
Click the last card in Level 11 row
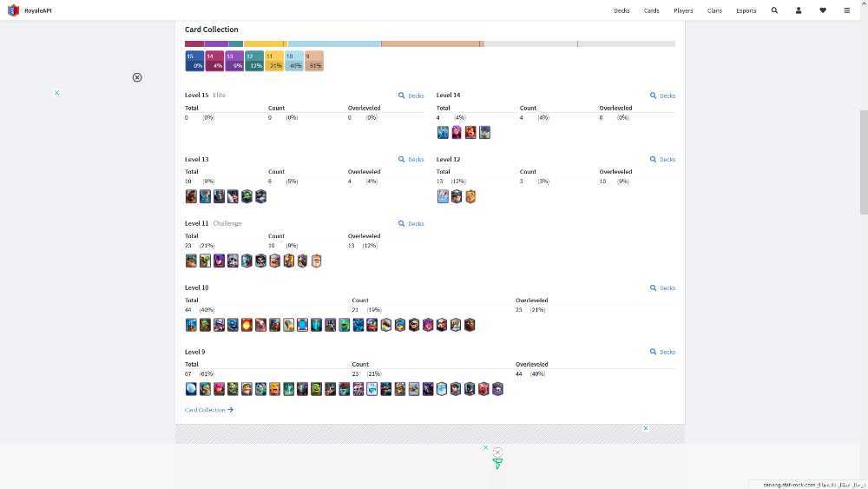tap(317, 261)
